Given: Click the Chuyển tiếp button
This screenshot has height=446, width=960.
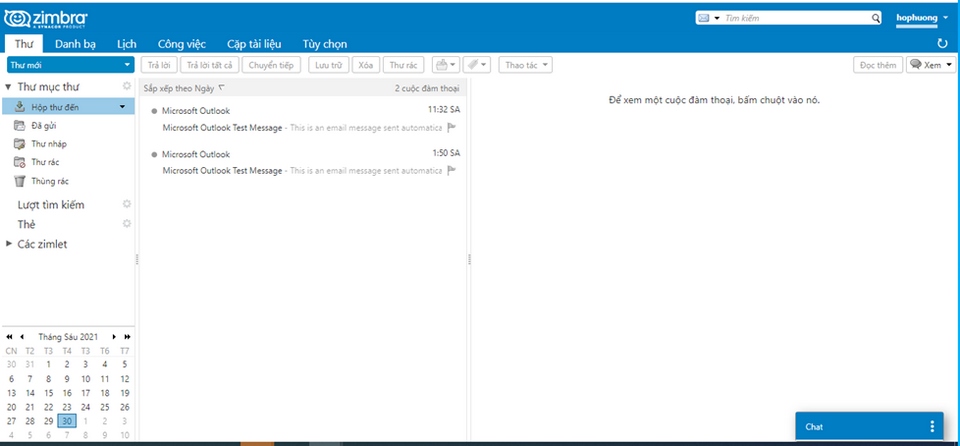Looking at the screenshot, I should coord(270,65).
